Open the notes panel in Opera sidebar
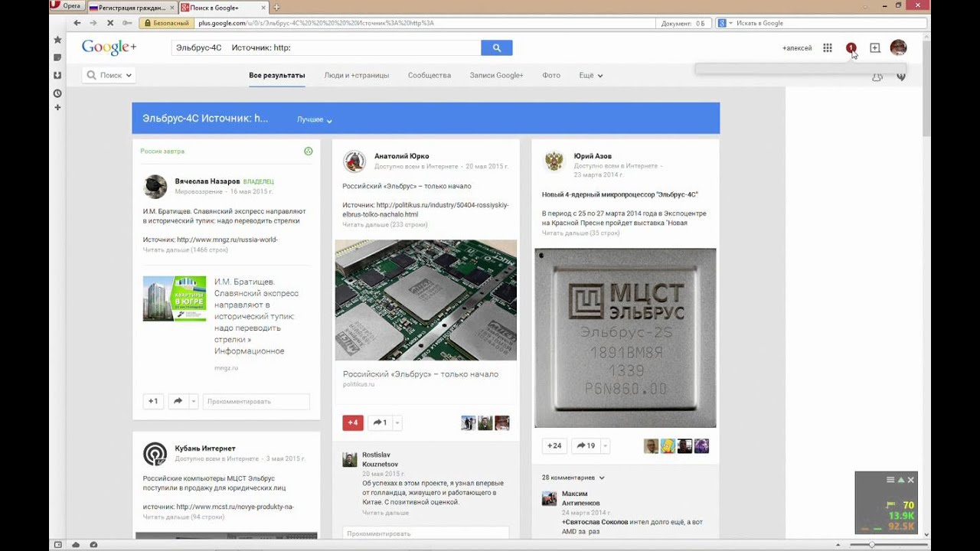 point(57,57)
